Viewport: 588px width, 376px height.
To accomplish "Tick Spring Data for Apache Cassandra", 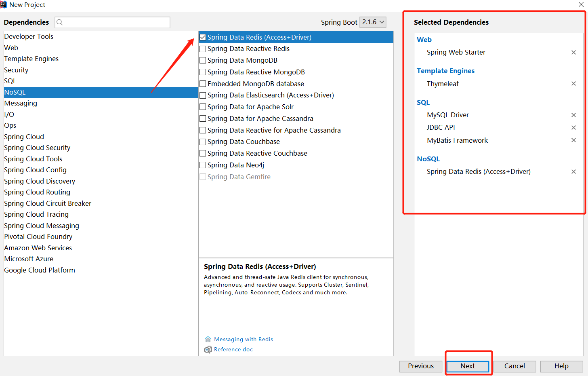I will tap(203, 119).
